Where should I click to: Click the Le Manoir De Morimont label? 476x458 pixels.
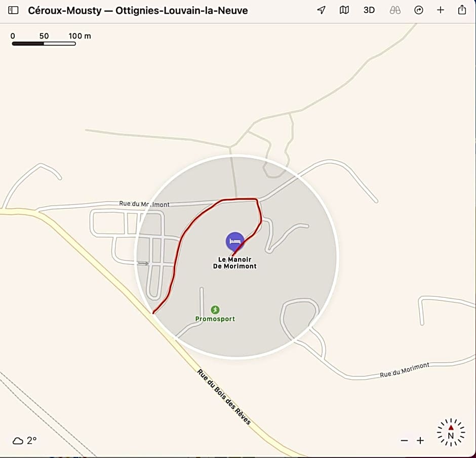tap(234, 263)
